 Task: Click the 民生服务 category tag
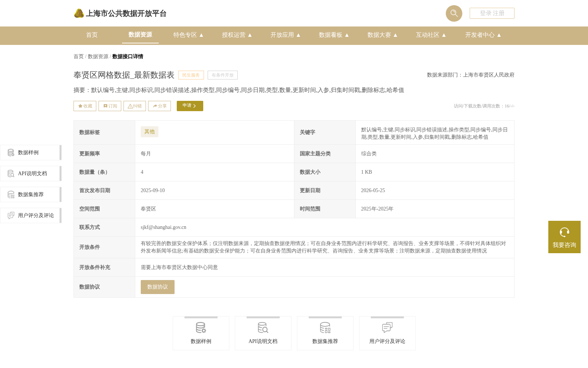(191, 75)
